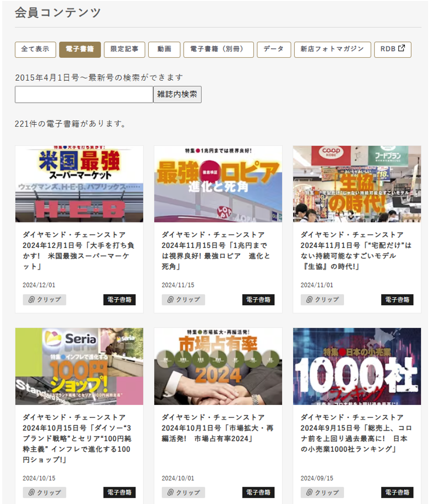Image resolution: width=429 pixels, height=504 pixels.
Task: Select the 電子書籍 filter tab
Action: [x=80, y=50]
